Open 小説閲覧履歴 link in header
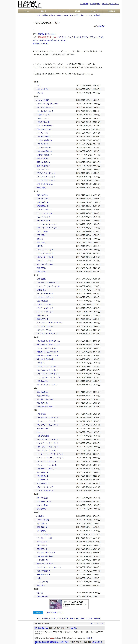The height and width of the screenshot is (644, 138). point(84,4)
